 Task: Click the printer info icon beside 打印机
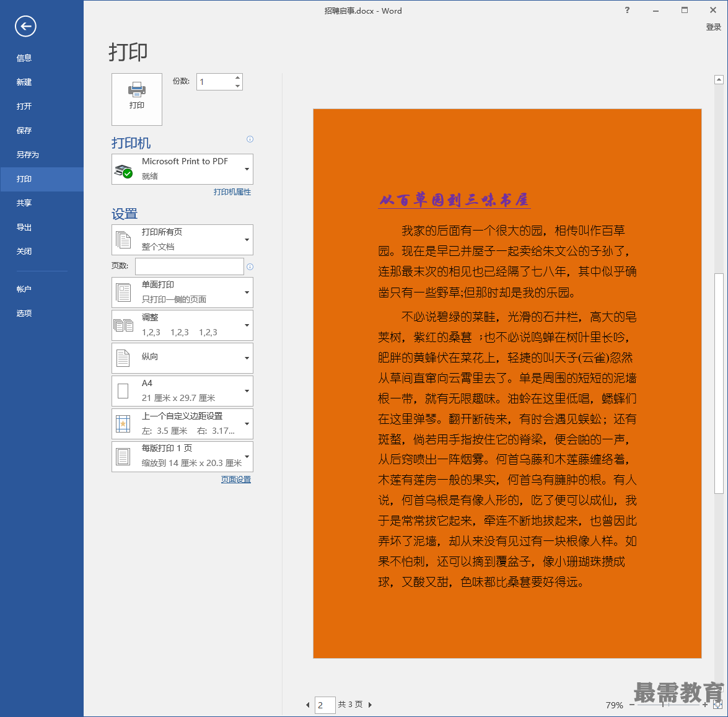[x=250, y=139]
